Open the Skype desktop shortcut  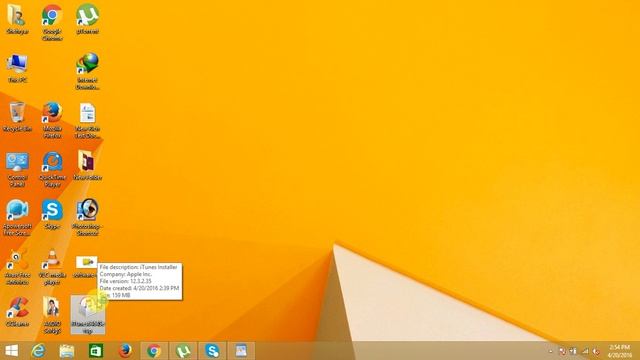[x=52, y=214]
